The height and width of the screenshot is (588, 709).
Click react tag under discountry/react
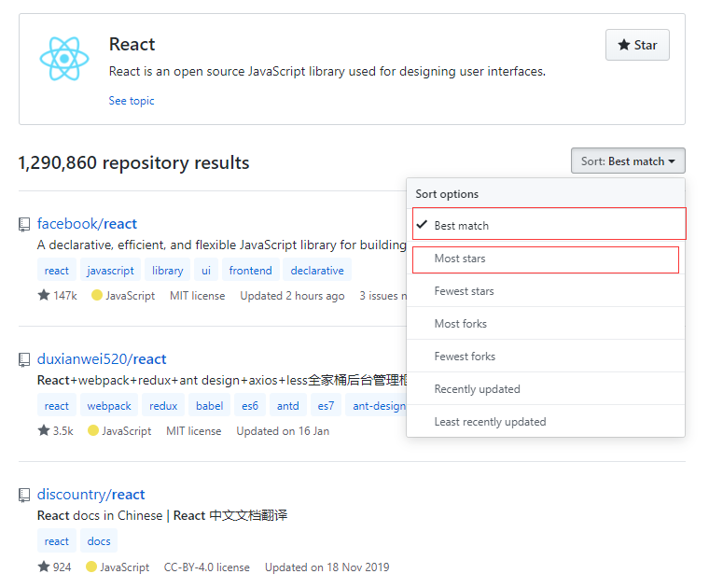57,540
